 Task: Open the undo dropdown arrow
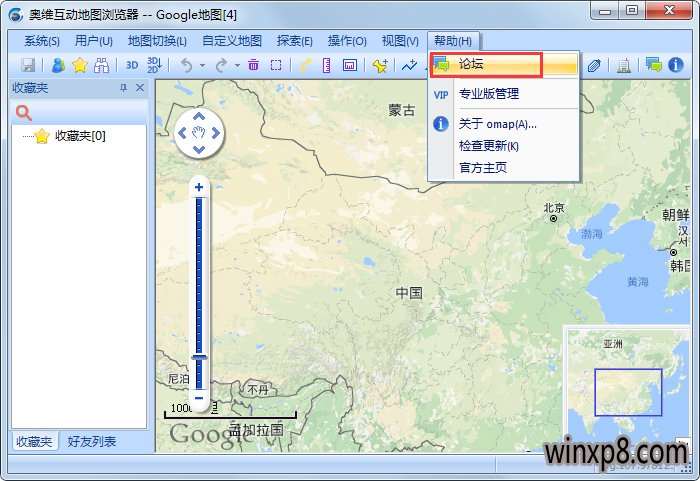(202, 66)
